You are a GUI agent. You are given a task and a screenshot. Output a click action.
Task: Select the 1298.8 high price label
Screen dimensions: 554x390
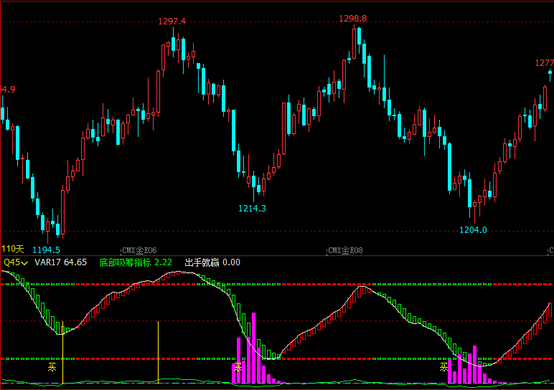(x=353, y=18)
